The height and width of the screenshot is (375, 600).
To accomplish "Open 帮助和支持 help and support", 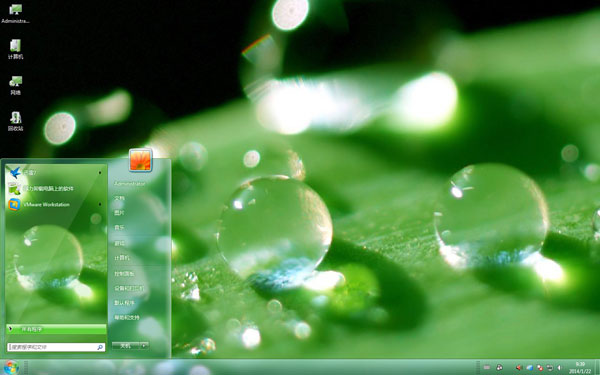I will click(x=127, y=318).
